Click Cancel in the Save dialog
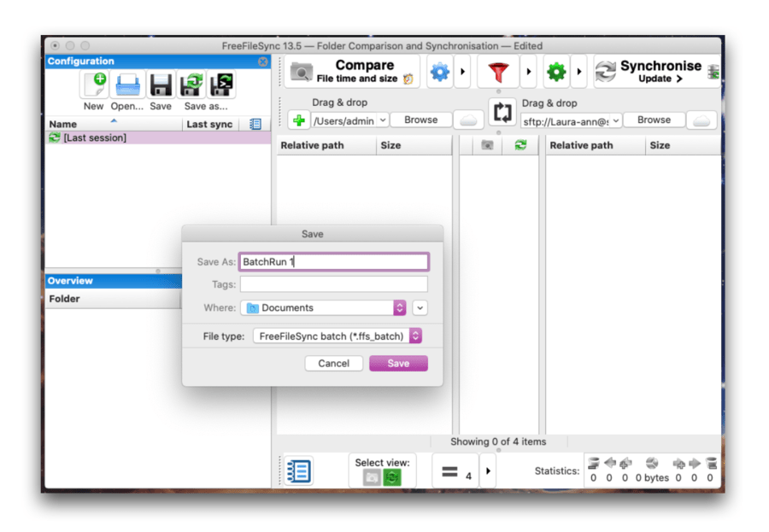The height and width of the screenshot is (532, 769). click(333, 363)
